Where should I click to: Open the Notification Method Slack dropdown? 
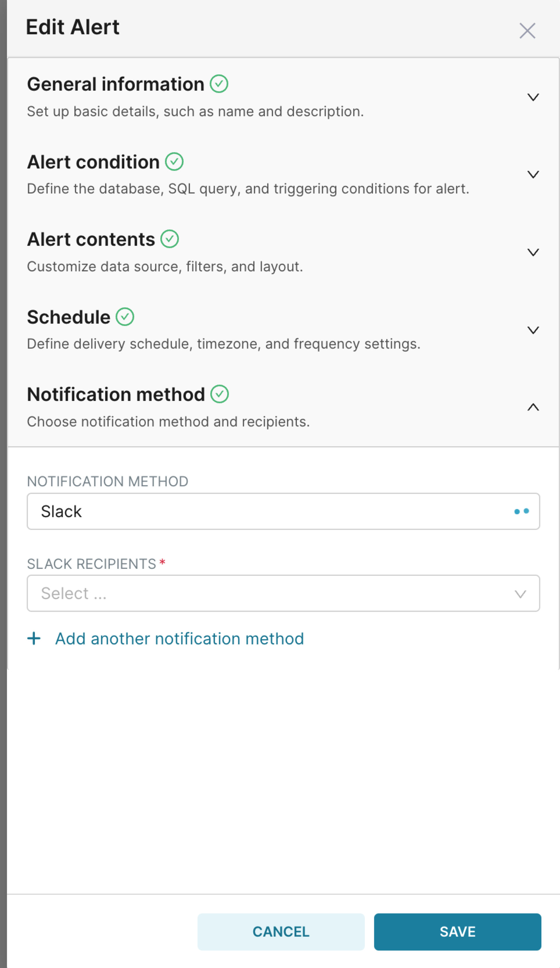click(x=283, y=511)
